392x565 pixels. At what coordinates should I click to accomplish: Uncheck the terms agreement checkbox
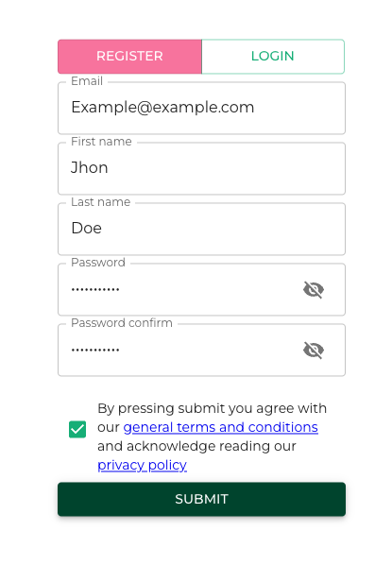[x=77, y=429]
